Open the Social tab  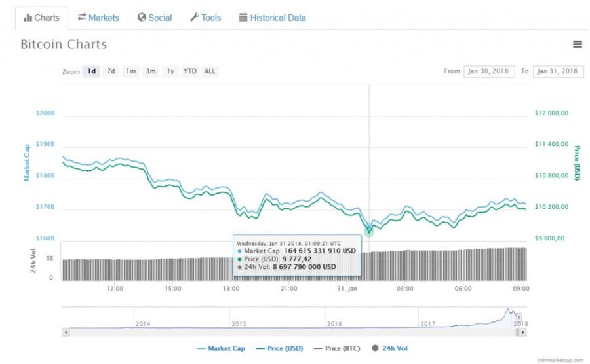[x=155, y=18]
